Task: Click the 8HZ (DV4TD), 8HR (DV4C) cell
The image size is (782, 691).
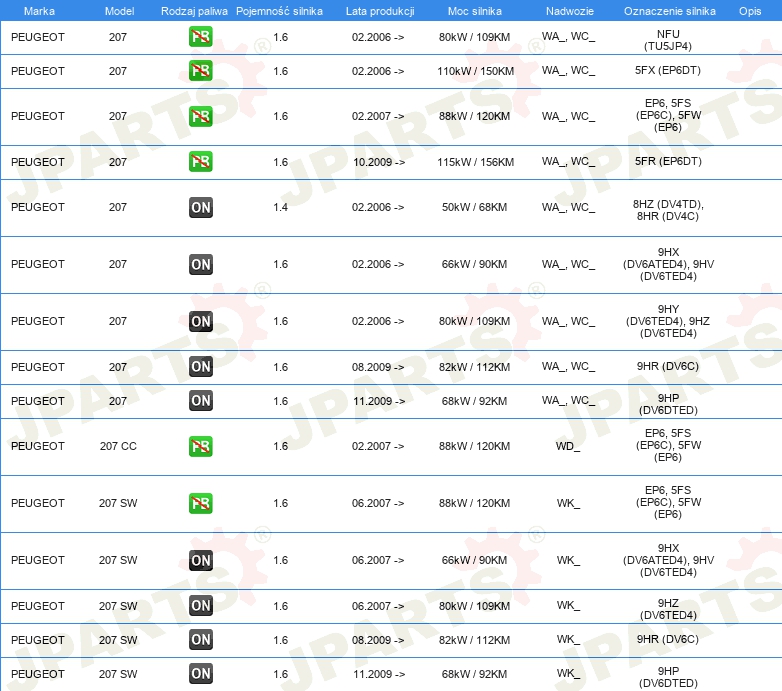Action: tap(668, 210)
